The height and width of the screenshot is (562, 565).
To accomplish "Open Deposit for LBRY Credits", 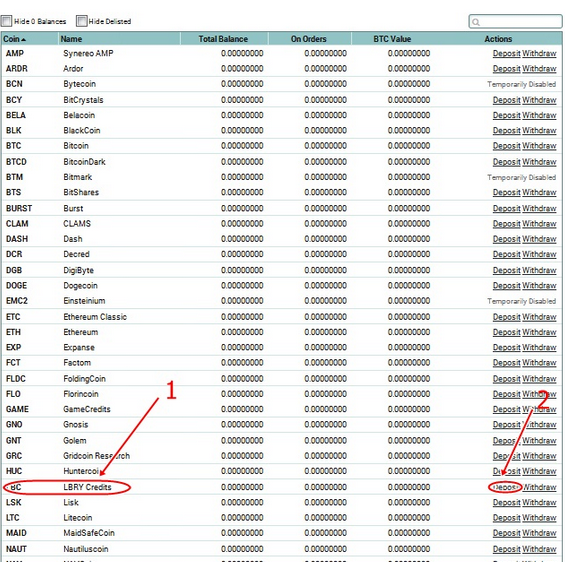I will 505,487.
